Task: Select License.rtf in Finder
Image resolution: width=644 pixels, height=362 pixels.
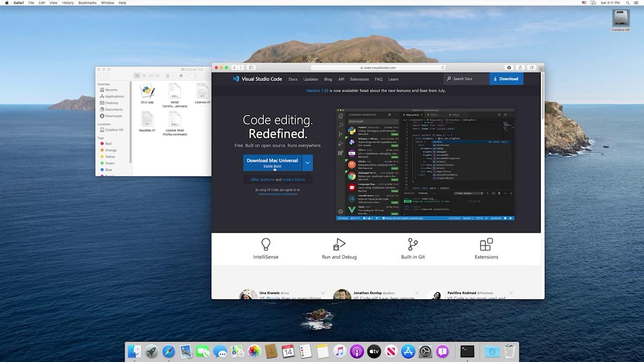Action: (x=202, y=94)
